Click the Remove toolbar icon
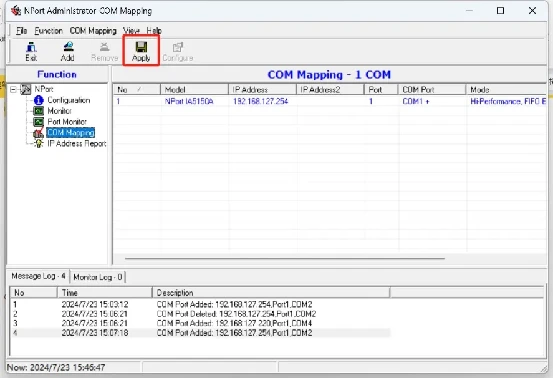This screenshot has height=380, width=554. point(104,51)
